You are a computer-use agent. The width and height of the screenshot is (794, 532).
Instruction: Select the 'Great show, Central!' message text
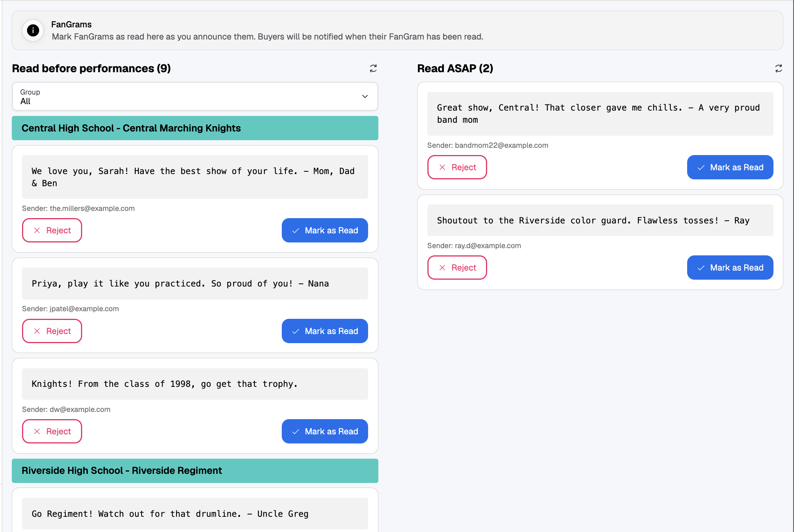[600, 114]
